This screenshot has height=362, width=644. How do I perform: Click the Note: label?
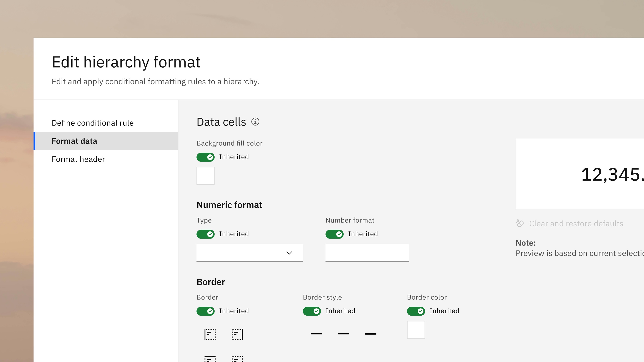tap(526, 243)
